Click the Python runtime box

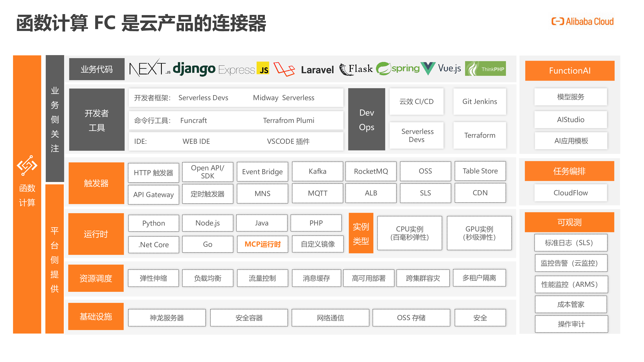tap(154, 223)
